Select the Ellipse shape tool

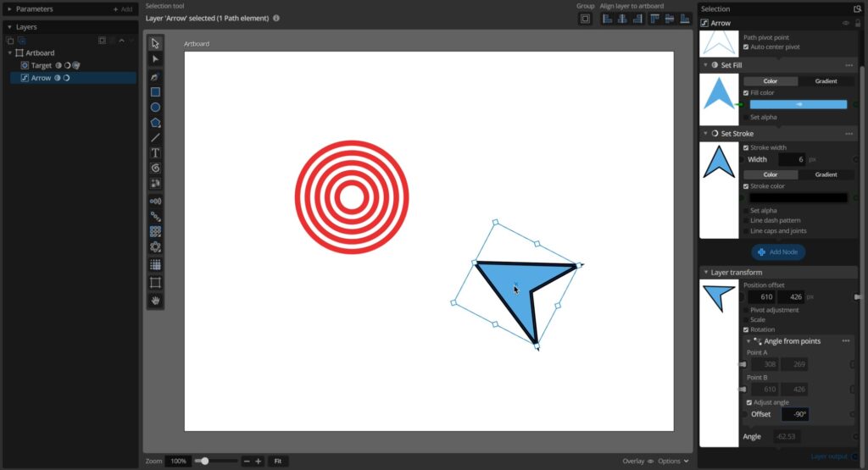pos(155,108)
